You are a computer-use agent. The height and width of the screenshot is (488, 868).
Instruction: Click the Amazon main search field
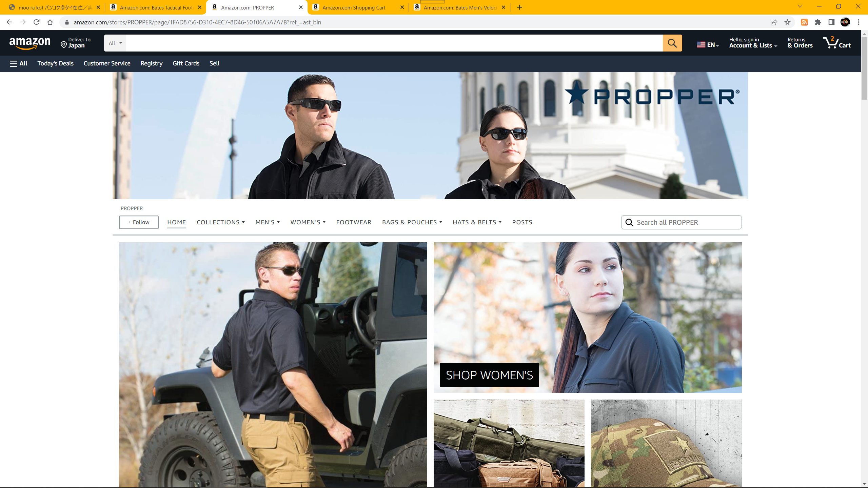coord(394,43)
